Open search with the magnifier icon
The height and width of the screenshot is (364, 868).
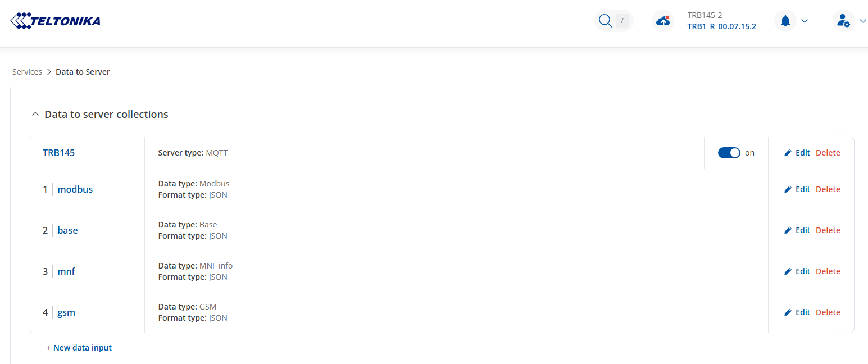[x=605, y=21]
